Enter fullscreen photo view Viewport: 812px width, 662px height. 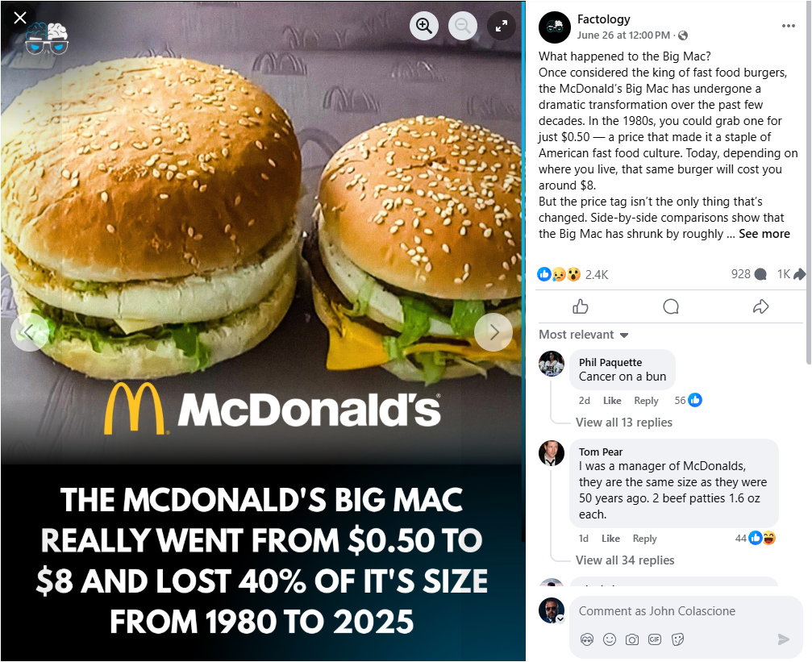click(502, 25)
